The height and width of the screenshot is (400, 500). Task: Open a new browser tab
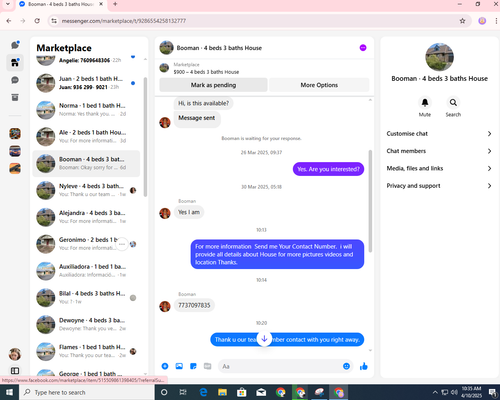[x=115, y=4]
